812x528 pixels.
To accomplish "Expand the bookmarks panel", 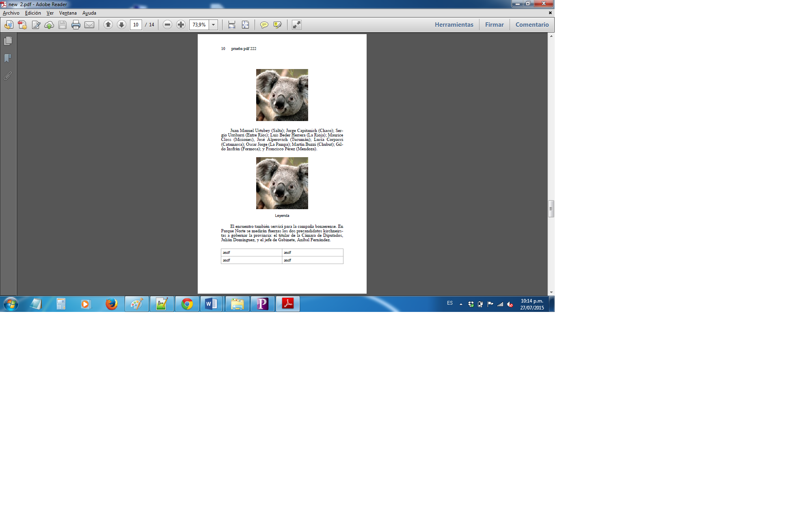I will [8, 58].
